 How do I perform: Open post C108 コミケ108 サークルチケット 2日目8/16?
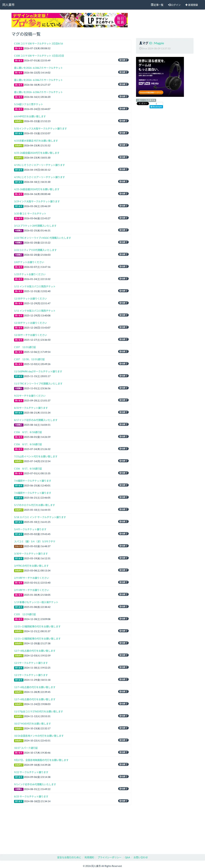38,44
